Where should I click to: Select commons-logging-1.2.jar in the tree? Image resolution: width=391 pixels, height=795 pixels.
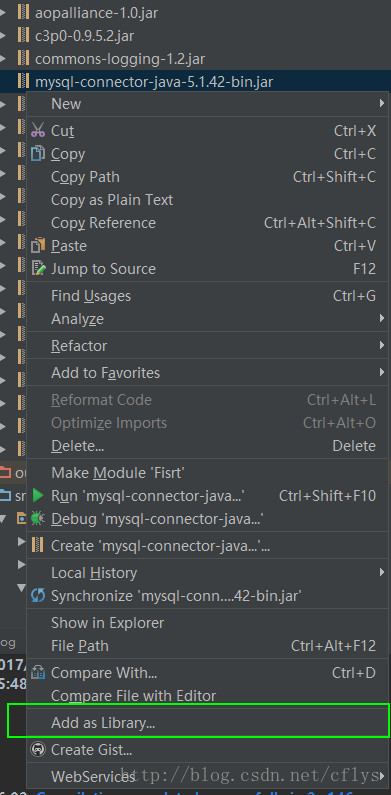[120, 59]
